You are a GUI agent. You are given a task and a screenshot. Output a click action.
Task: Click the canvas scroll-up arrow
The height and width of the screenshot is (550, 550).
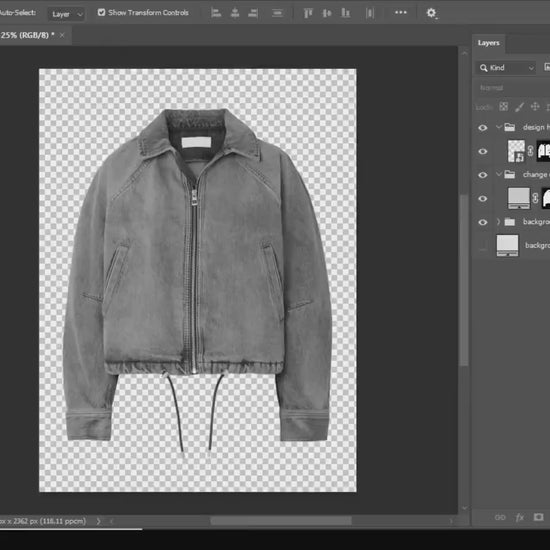pos(464,53)
